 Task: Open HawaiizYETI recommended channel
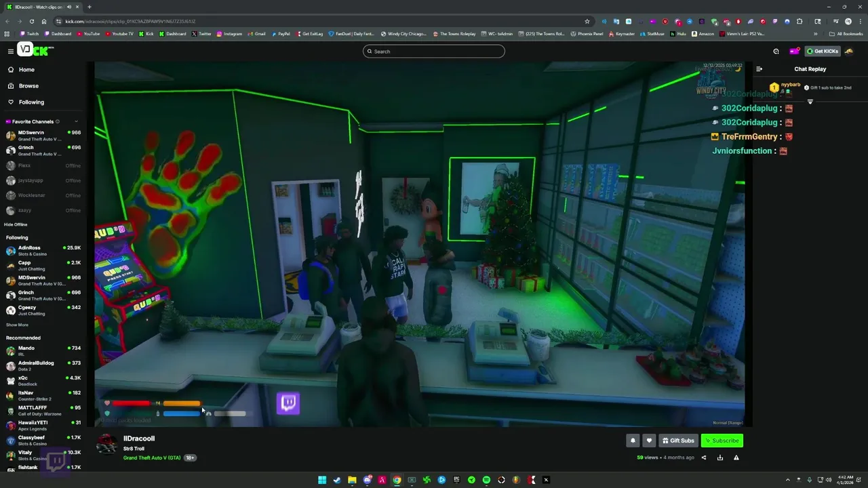[43, 426]
